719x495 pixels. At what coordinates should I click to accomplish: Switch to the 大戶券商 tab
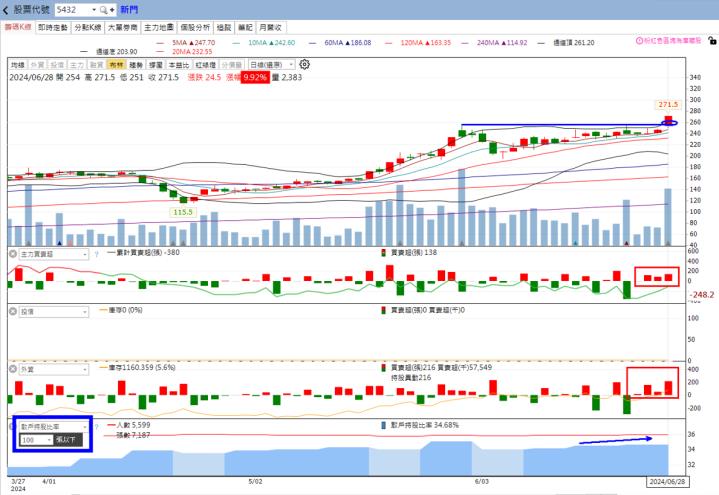click(x=123, y=28)
